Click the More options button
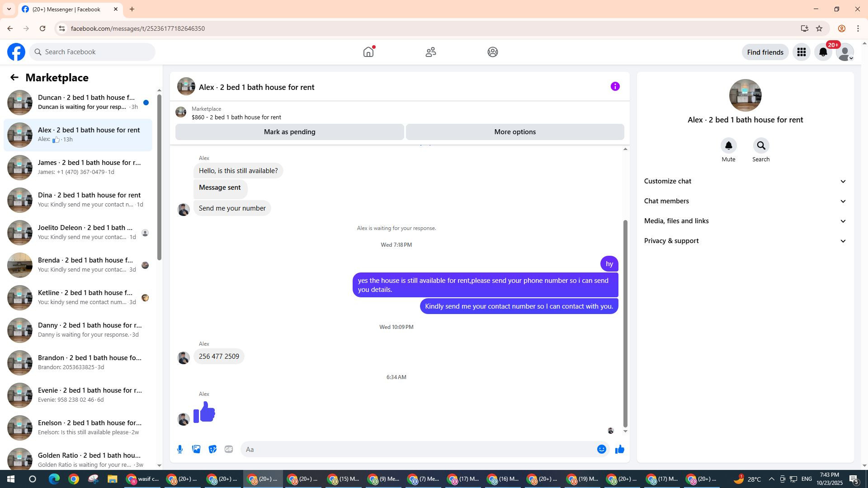Screen dimensions: 868x488 coord(515,132)
